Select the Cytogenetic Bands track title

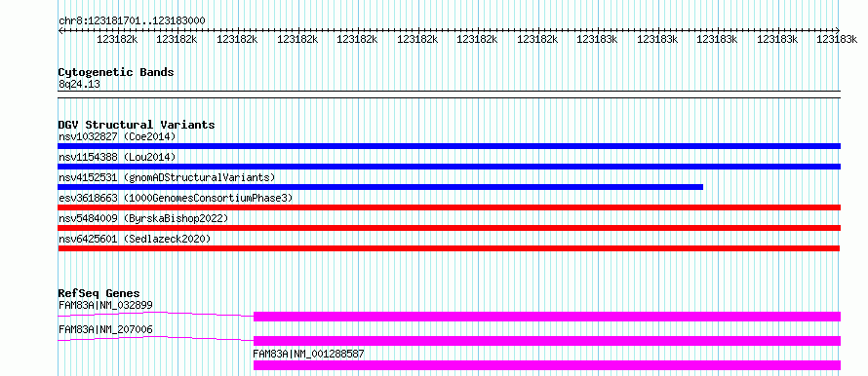coord(116,72)
